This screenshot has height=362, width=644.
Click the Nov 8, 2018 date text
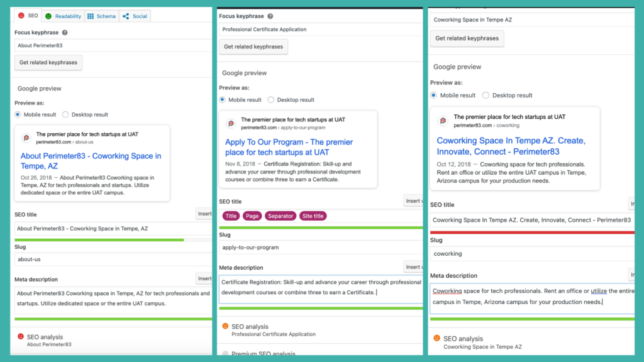(x=240, y=164)
